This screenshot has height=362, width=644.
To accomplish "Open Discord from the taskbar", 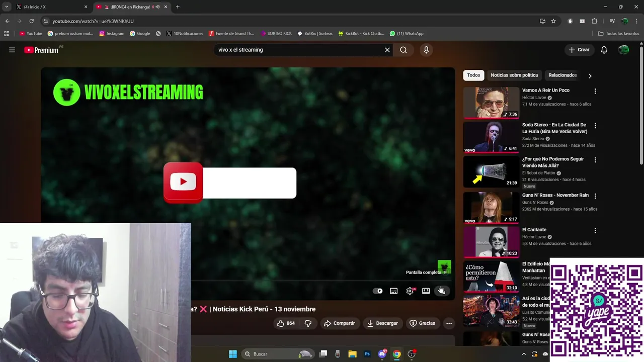I will 382,354.
